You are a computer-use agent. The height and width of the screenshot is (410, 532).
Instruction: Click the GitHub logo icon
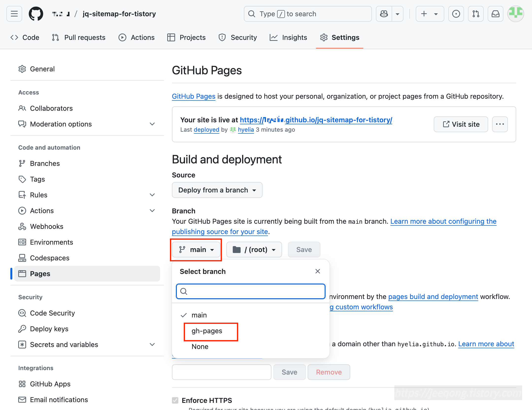pos(36,14)
